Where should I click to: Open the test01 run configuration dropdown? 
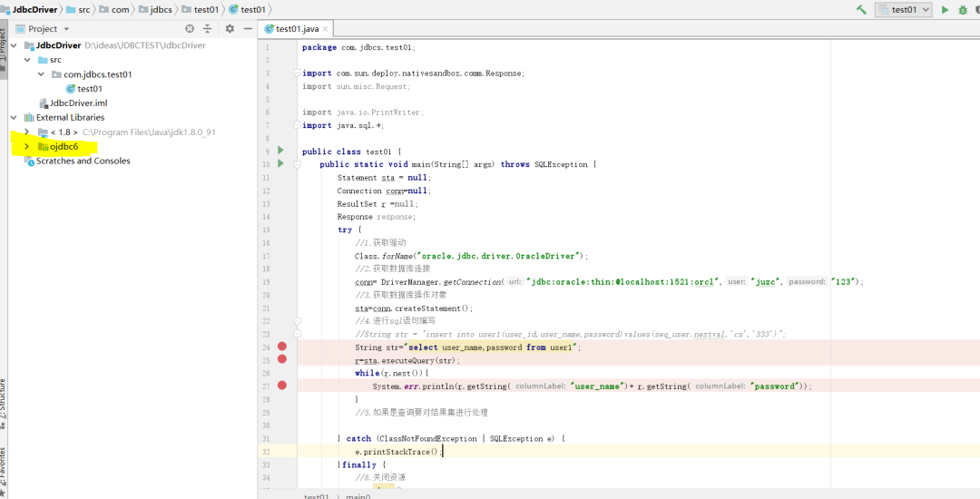[x=904, y=10]
